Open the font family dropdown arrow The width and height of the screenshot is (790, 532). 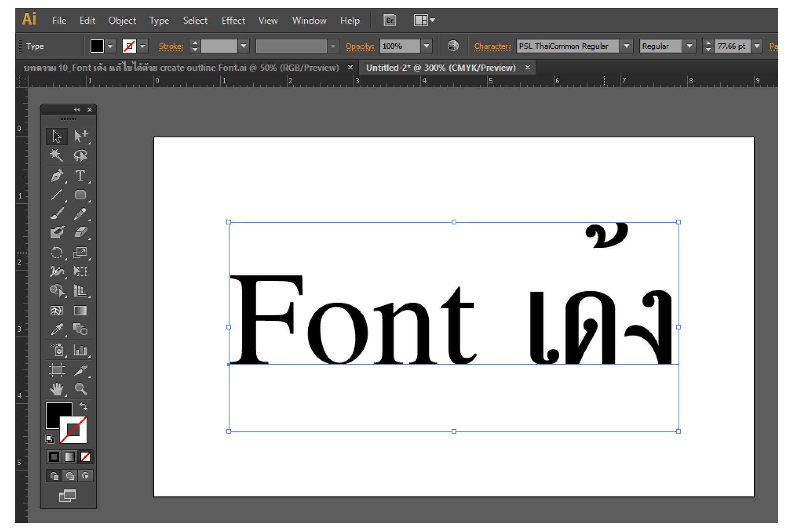pyautogui.click(x=626, y=46)
